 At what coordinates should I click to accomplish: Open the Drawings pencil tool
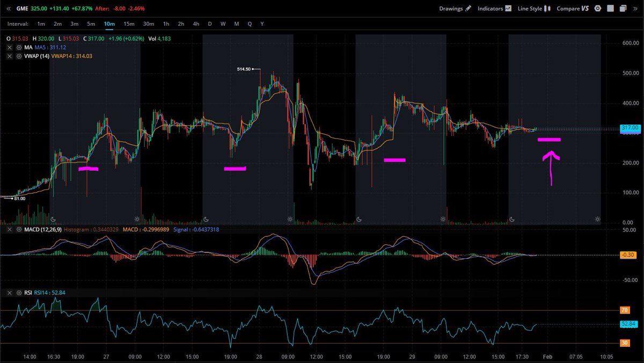[455, 9]
